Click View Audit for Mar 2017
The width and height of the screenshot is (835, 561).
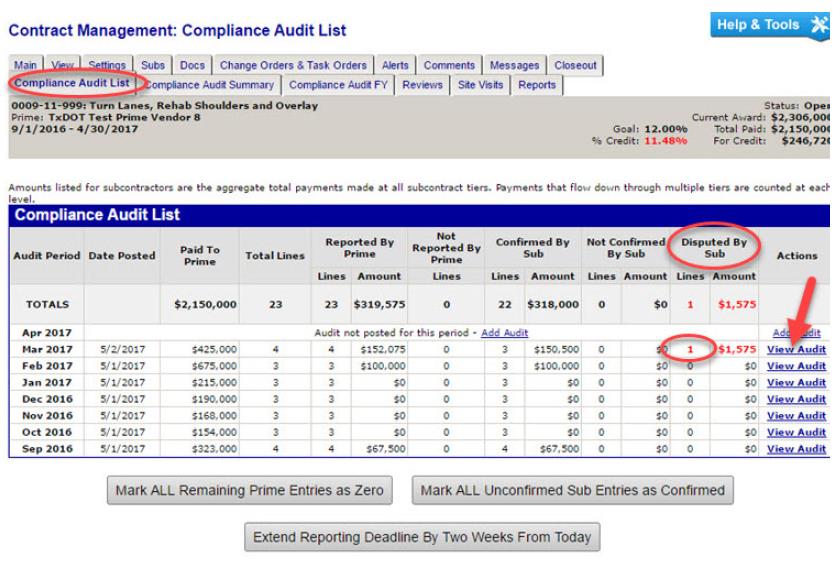click(796, 349)
